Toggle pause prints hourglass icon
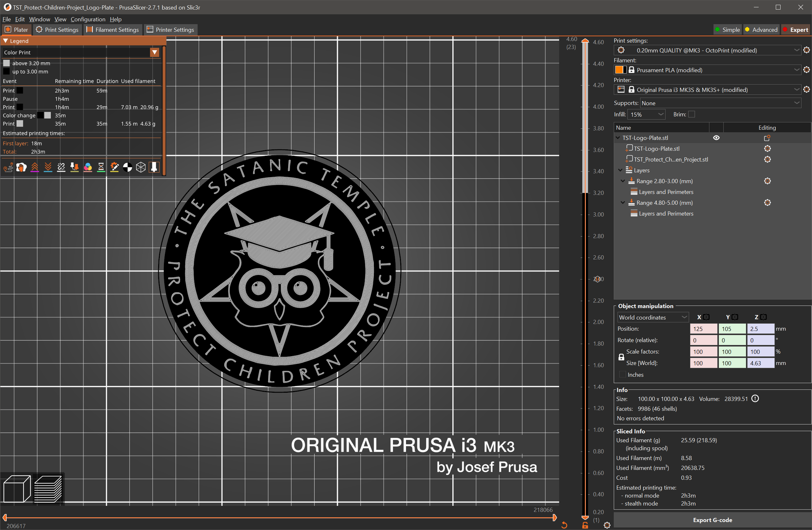Image resolution: width=812 pixels, height=530 pixels. tap(101, 167)
